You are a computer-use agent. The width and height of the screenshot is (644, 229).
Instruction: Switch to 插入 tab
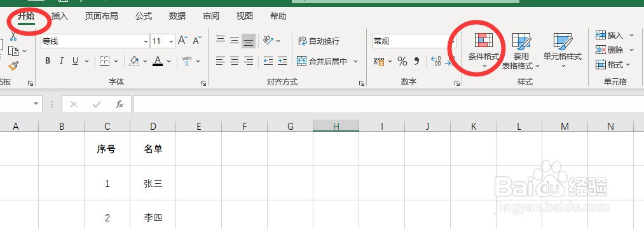tap(60, 17)
